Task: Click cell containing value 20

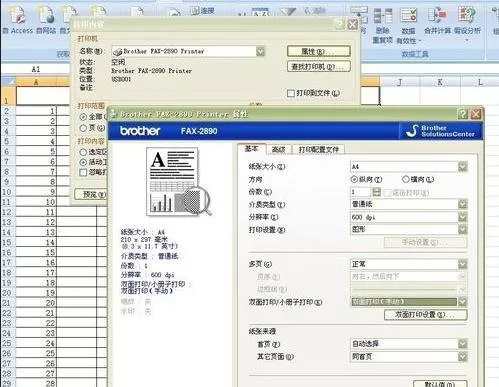Action: 36,303
